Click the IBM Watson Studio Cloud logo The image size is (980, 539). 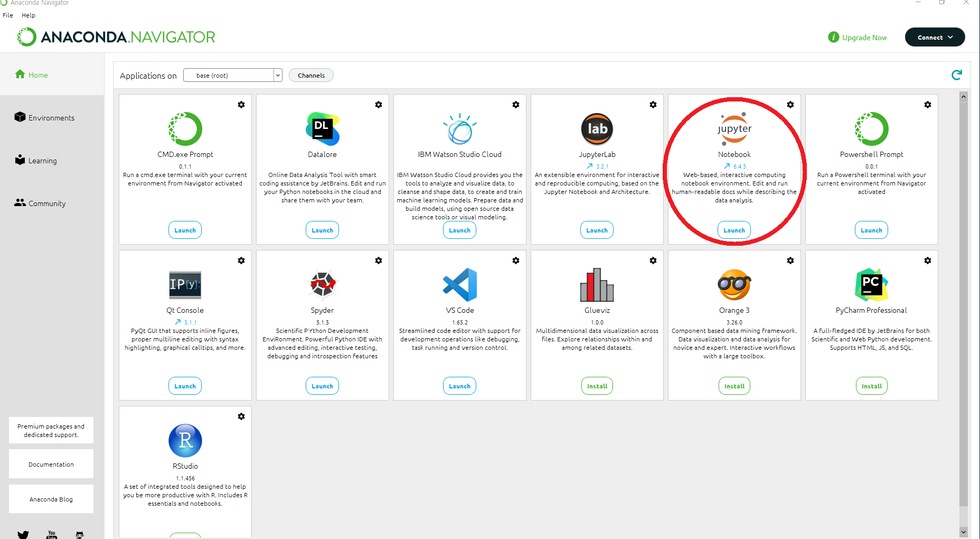(460, 128)
